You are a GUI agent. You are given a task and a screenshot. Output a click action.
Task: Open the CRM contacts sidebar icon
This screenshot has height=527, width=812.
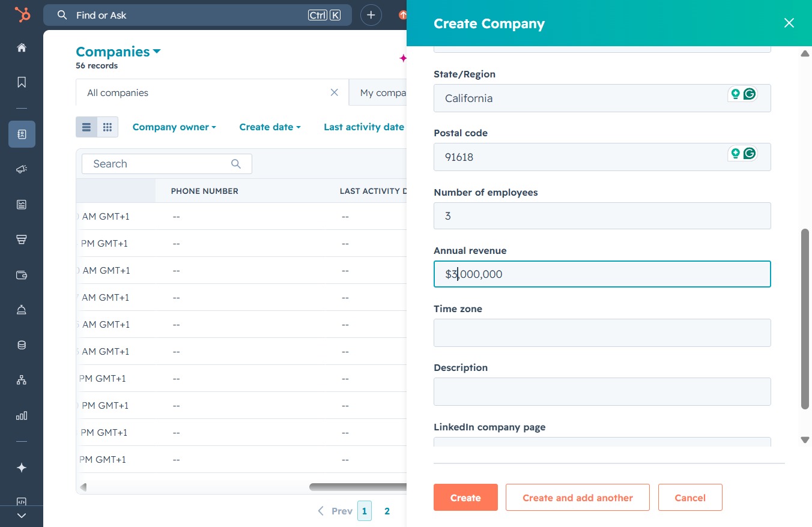(22, 134)
